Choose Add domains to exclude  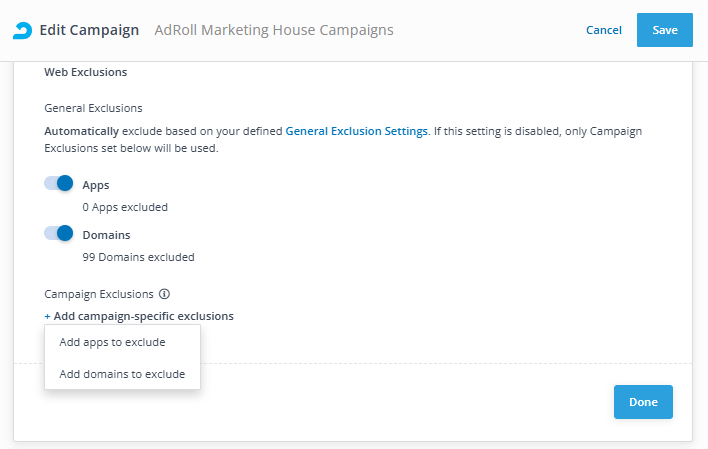(x=122, y=374)
